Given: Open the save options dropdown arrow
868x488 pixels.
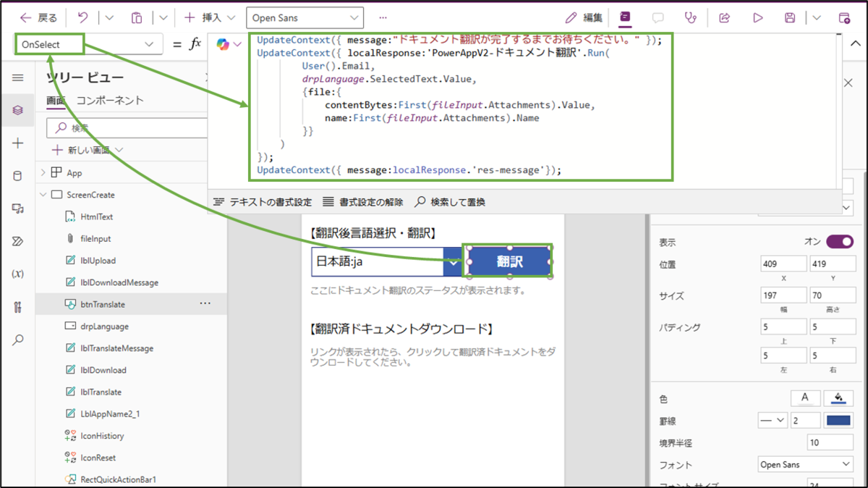Looking at the screenshot, I should point(817,17).
